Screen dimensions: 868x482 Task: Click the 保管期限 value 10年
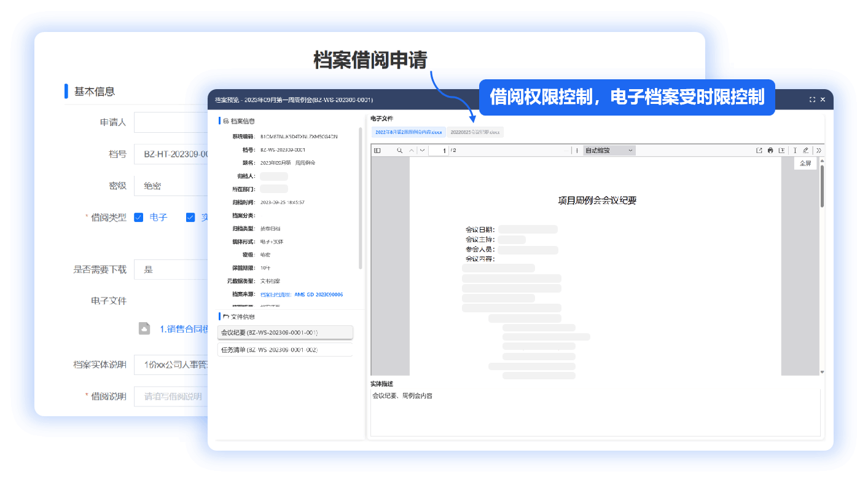265,268
